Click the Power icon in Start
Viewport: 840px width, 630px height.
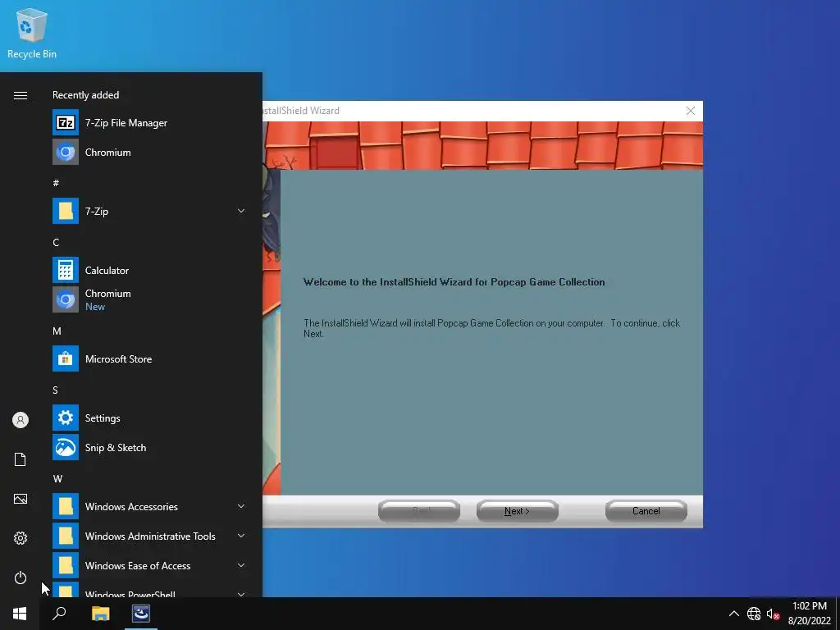(x=21, y=577)
